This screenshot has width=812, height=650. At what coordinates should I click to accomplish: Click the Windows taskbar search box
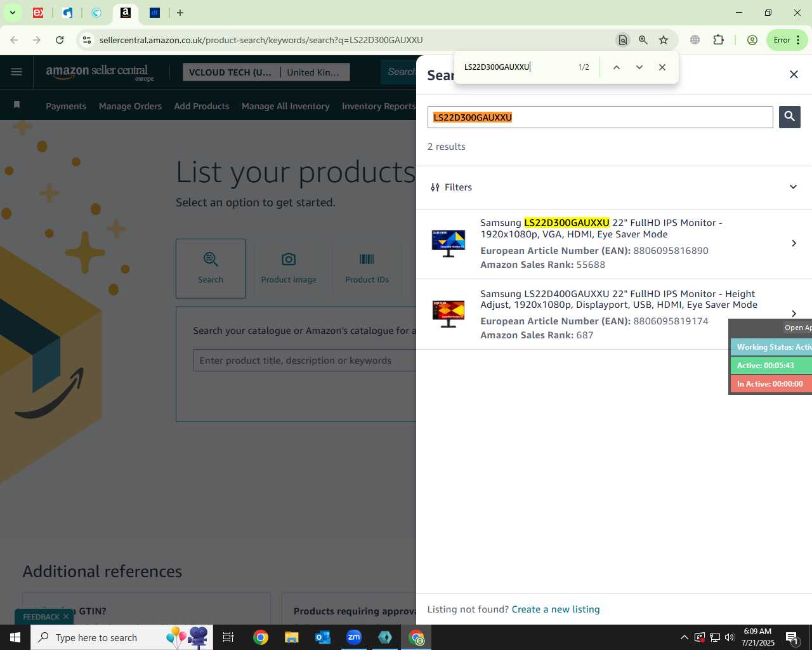(x=122, y=637)
